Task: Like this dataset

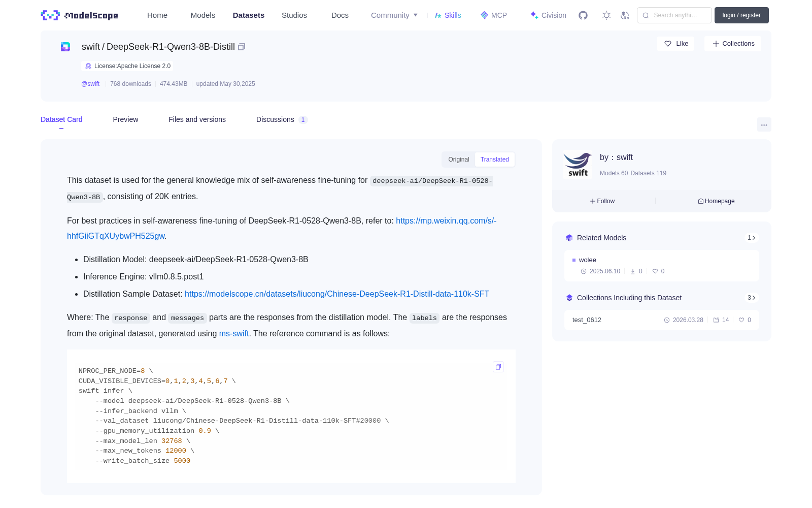Action: coord(676,44)
